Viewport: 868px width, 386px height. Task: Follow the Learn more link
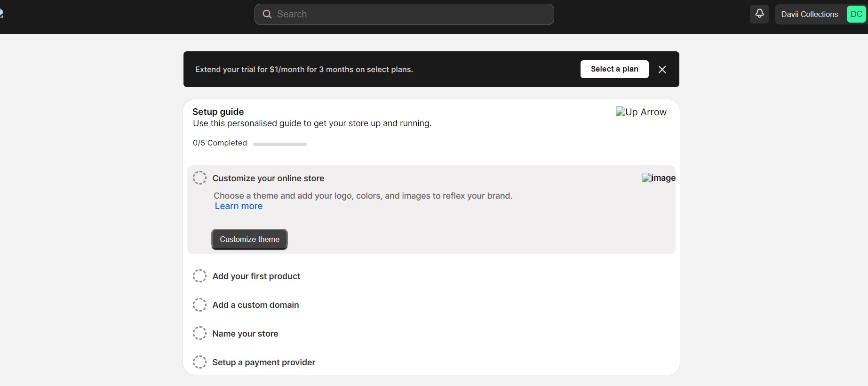[x=239, y=206]
